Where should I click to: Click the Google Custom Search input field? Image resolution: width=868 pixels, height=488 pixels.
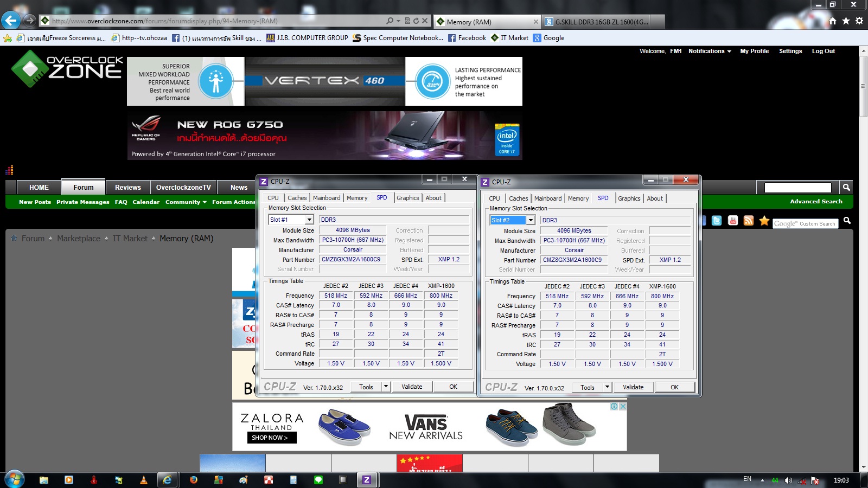tap(806, 223)
